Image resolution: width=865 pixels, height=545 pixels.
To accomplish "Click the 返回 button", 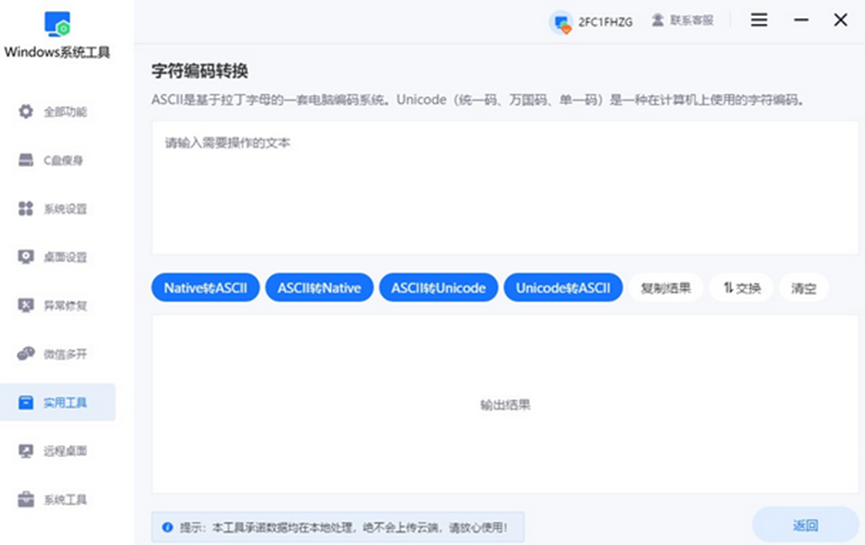I will click(805, 525).
